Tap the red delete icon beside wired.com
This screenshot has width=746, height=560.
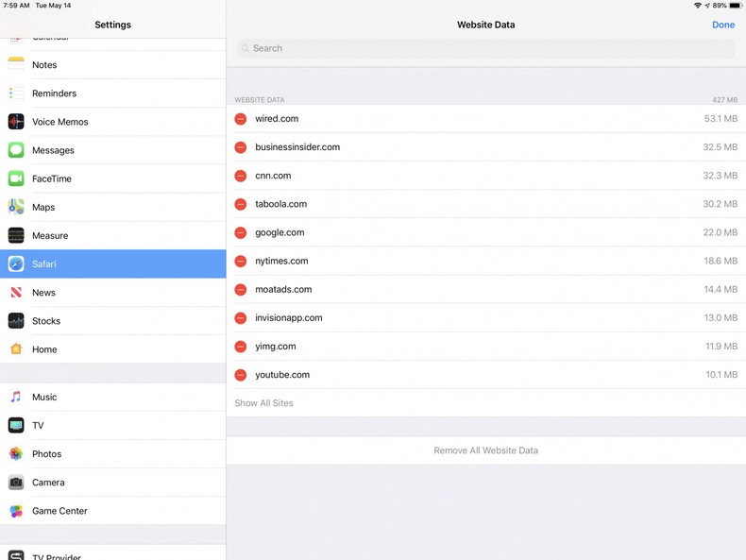(241, 119)
